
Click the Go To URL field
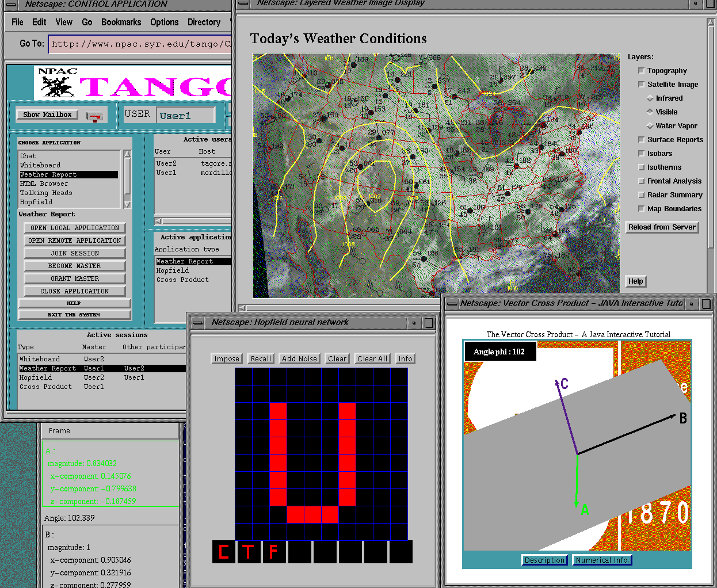point(140,44)
